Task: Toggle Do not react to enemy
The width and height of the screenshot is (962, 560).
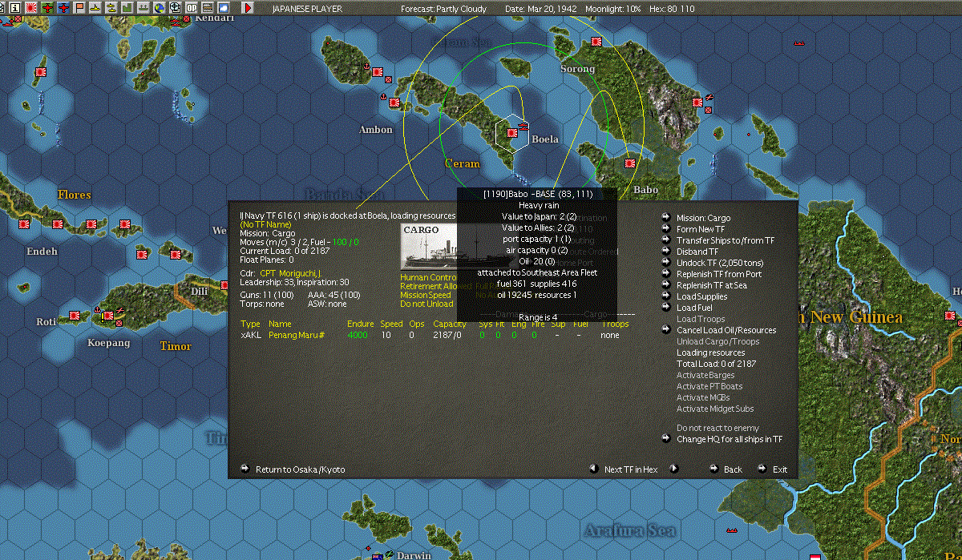Action: click(x=717, y=428)
